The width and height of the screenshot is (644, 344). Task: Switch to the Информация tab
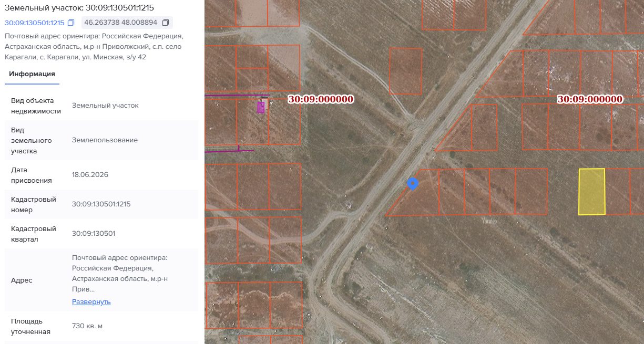coord(32,74)
